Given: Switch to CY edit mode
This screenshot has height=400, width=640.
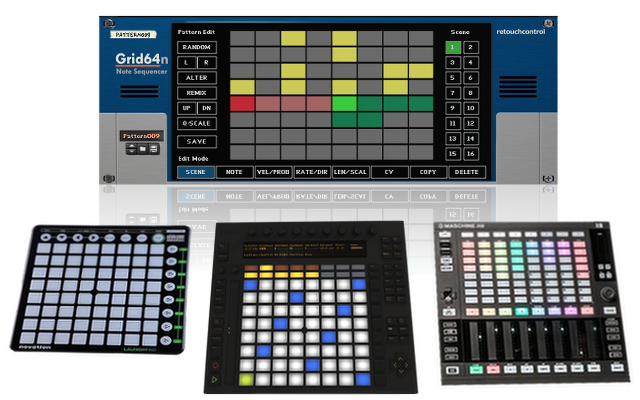Looking at the screenshot, I should 389,172.
